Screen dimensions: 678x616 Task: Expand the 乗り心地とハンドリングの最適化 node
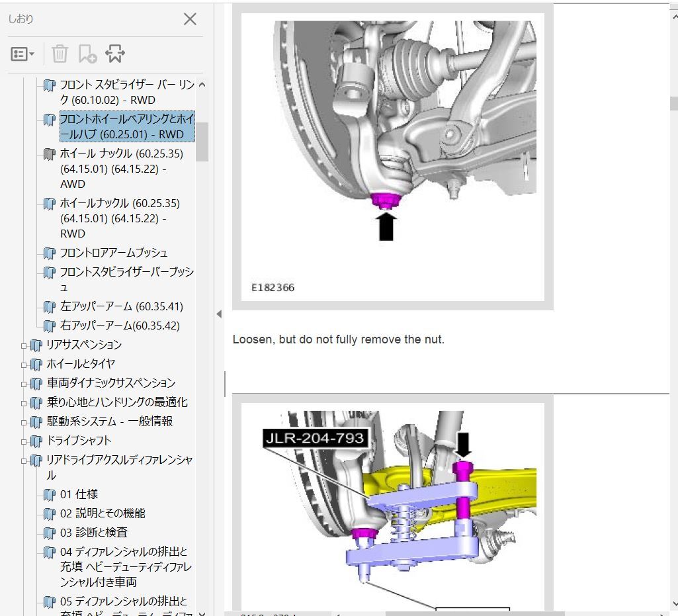(24, 403)
